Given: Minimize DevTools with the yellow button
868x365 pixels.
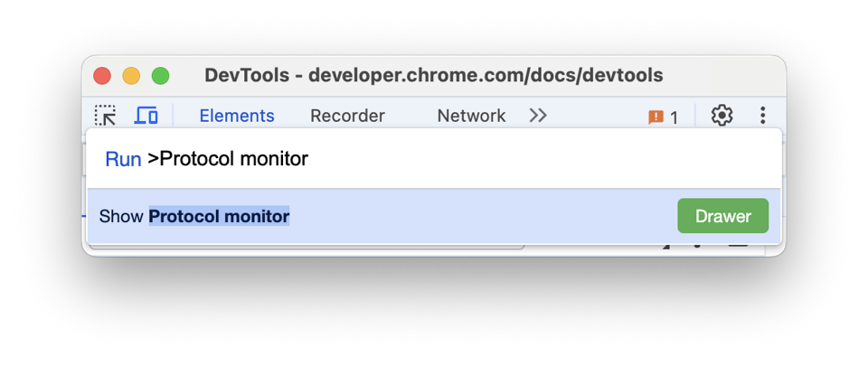Looking at the screenshot, I should coord(131,76).
